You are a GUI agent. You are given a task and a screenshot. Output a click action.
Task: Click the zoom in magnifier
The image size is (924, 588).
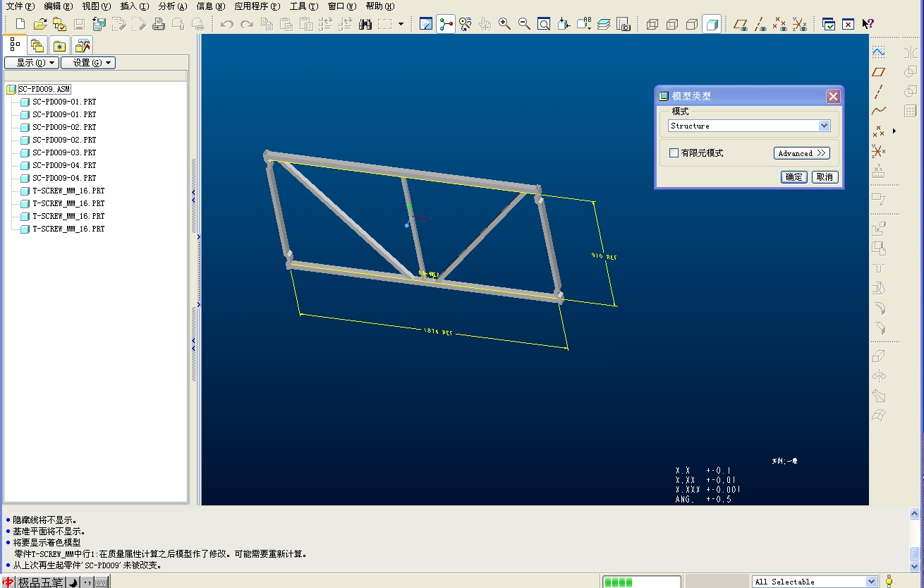click(504, 24)
